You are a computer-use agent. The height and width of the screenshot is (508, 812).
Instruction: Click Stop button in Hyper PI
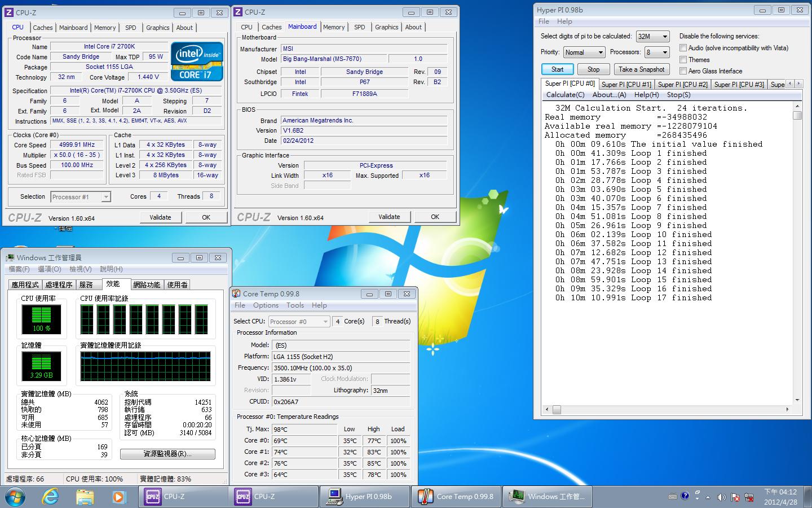(x=593, y=69)
